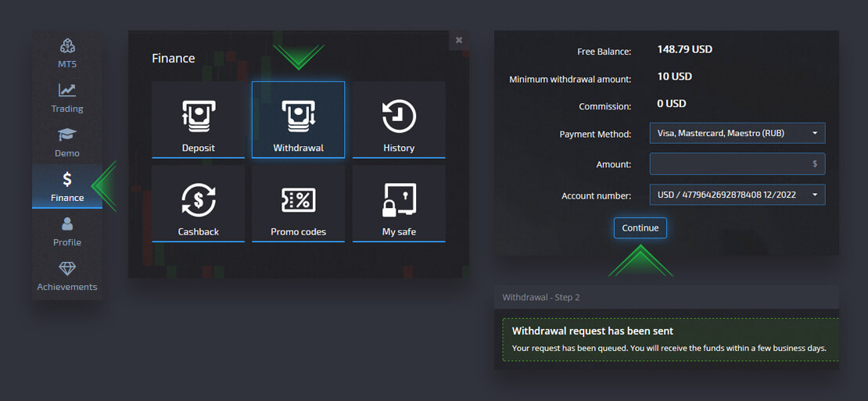868x401 pixels.
Task: Open MT5 in the sidebar
Action: pyautogui.click(x=67, y=52)
